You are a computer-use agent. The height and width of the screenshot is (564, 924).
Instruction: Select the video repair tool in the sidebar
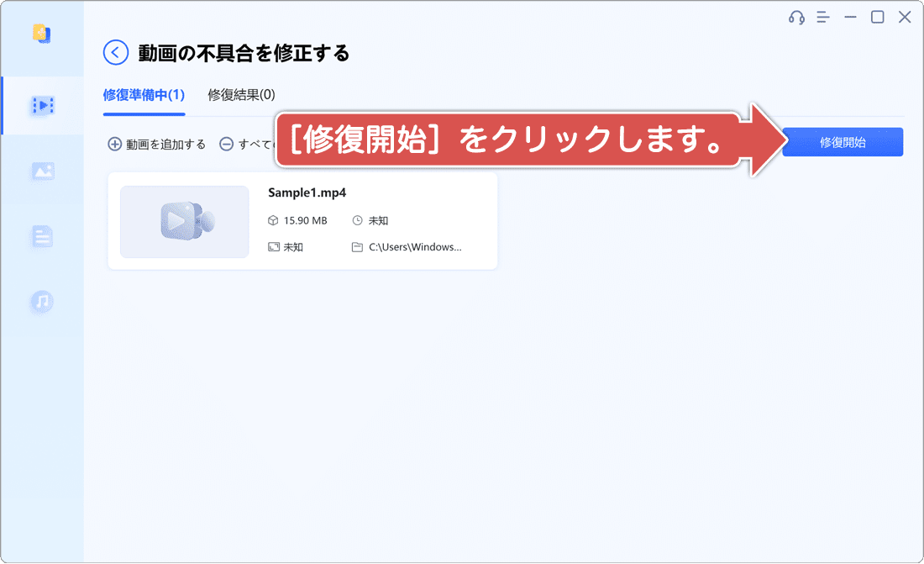[x=42, y=105]
